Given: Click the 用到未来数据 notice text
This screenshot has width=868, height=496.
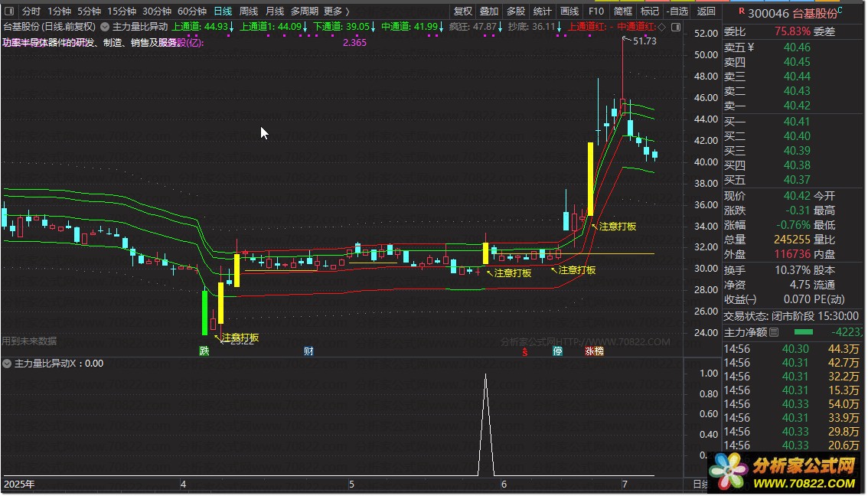Looking at the screenshot, I should (x=29, y=341).
